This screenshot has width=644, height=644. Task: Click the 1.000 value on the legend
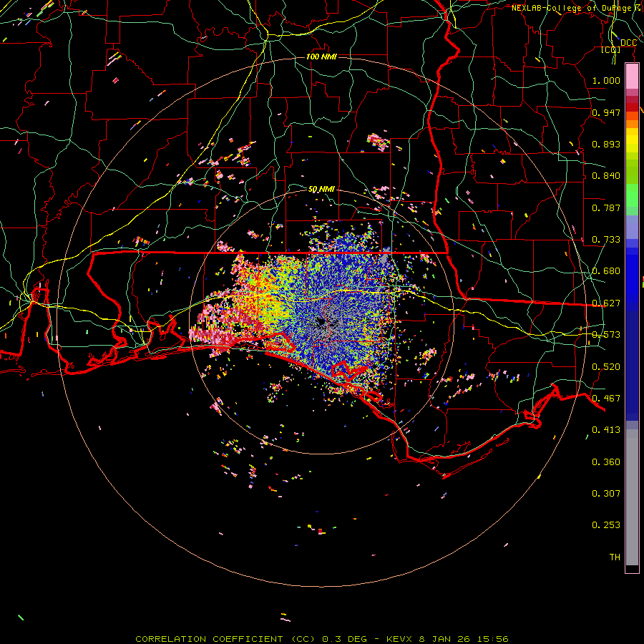[606, 80]
